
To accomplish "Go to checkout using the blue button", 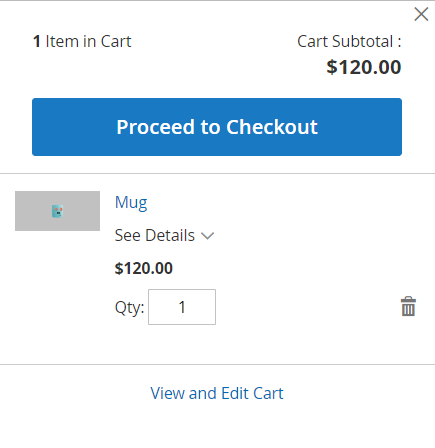I will click(x=217, y=127).
